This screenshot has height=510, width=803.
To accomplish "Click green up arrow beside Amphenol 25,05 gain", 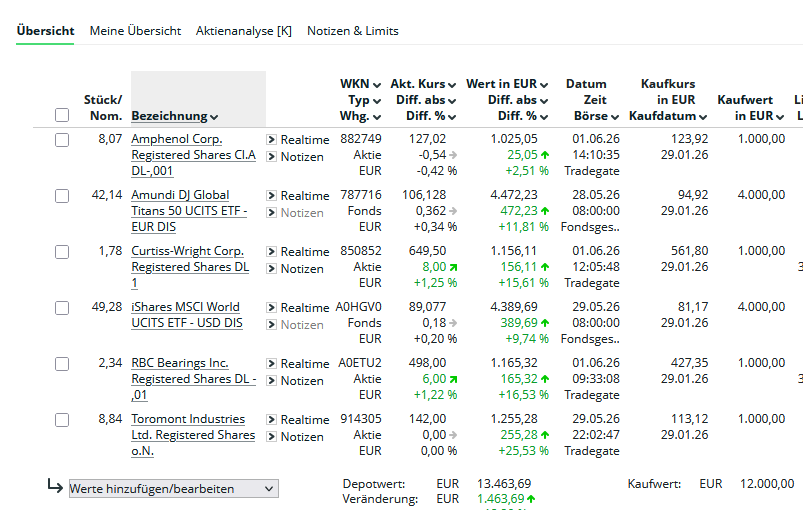I will pyautogui.click(x=545, y=155).
